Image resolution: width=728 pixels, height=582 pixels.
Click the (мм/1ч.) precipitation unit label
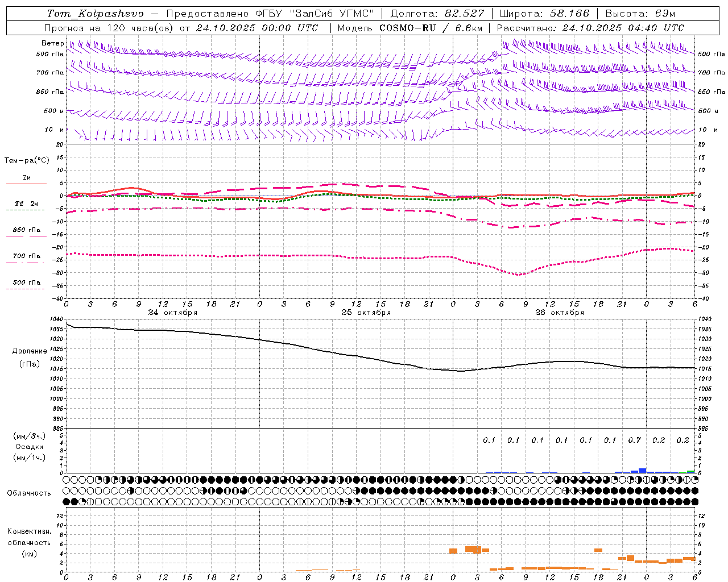(x=30, y=458)
